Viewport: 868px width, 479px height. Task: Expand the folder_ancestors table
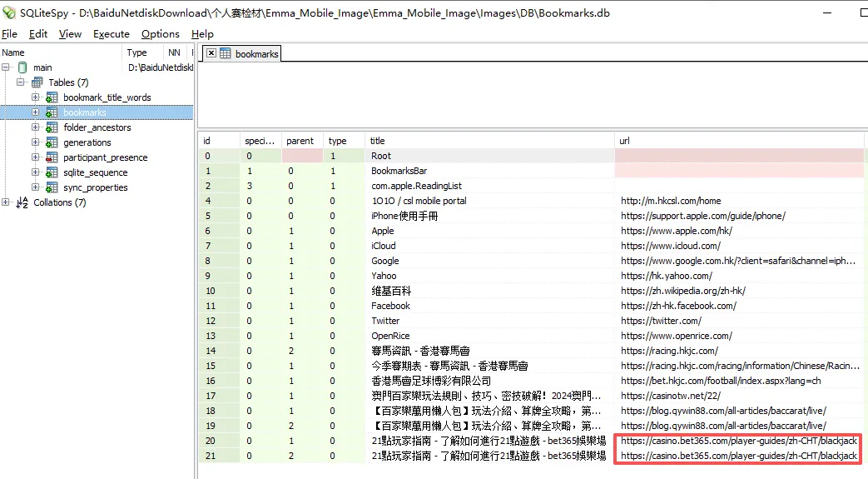pyautogui.click(x=36, y=127)
